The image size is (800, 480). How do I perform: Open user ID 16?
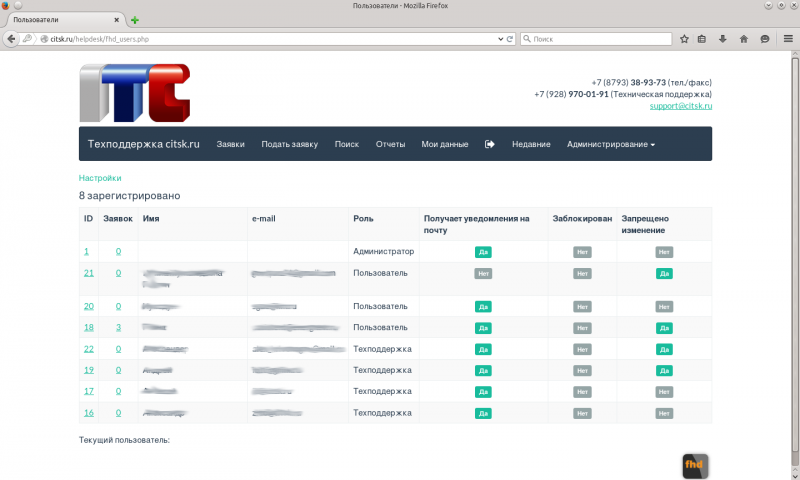[x=89, y=413]
